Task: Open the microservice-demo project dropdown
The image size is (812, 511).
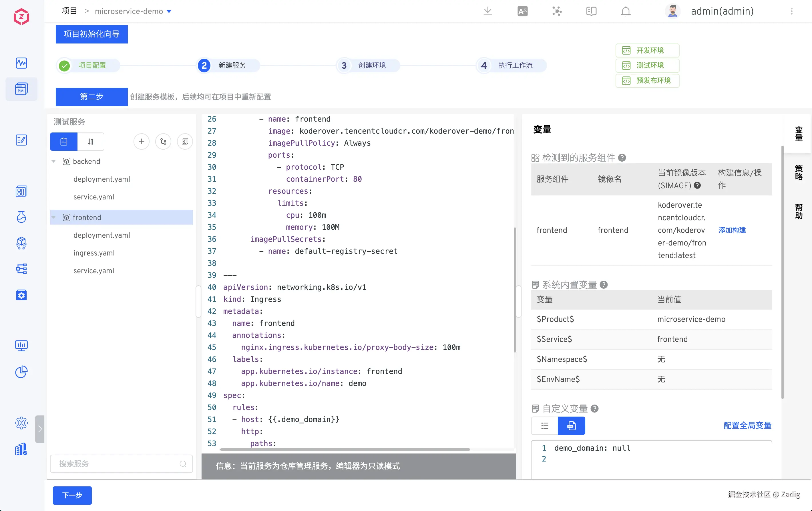Action: point(169,11)
